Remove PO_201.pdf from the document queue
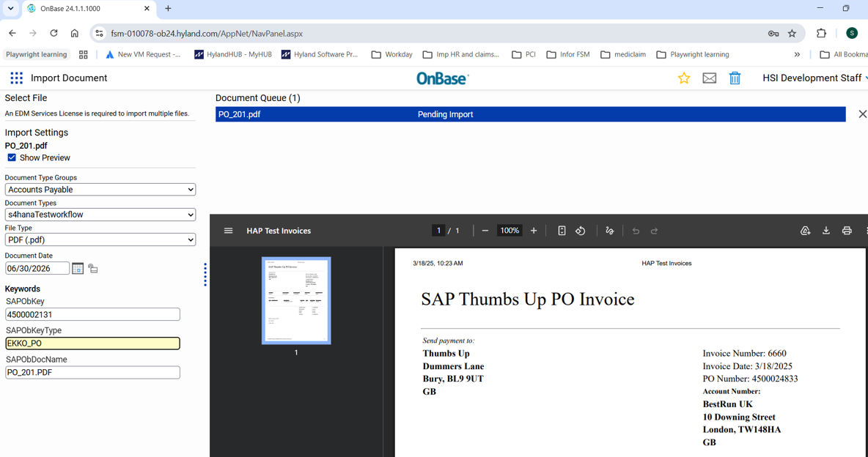868x457 pixels. (x=862, y=114)
